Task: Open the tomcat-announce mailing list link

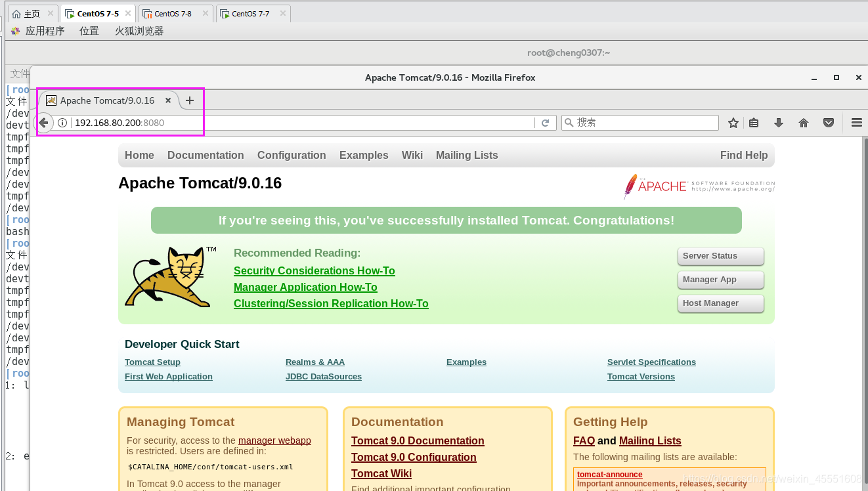Action: [x=610, y=475]
